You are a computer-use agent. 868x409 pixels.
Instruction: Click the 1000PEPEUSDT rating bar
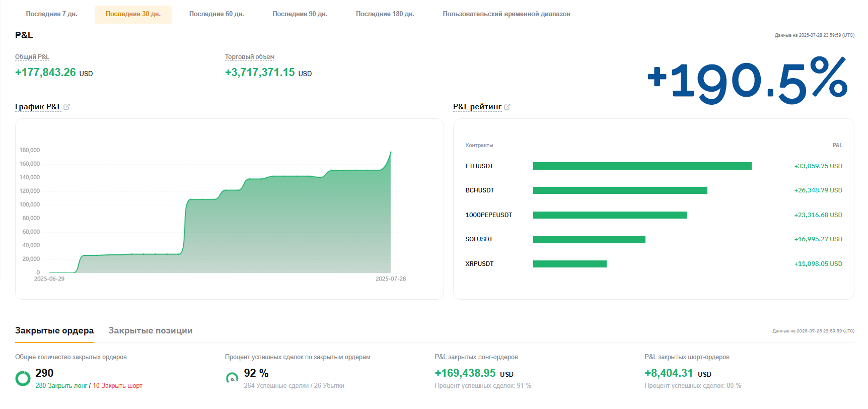pyautogui.click(x=610, y=215)
